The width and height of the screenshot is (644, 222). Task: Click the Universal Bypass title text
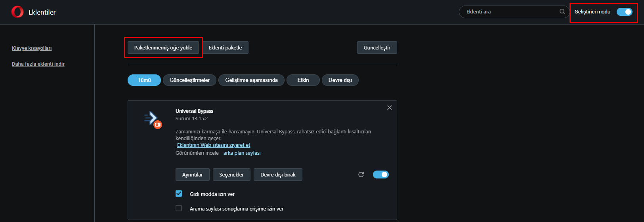click(x=194, y=111)
